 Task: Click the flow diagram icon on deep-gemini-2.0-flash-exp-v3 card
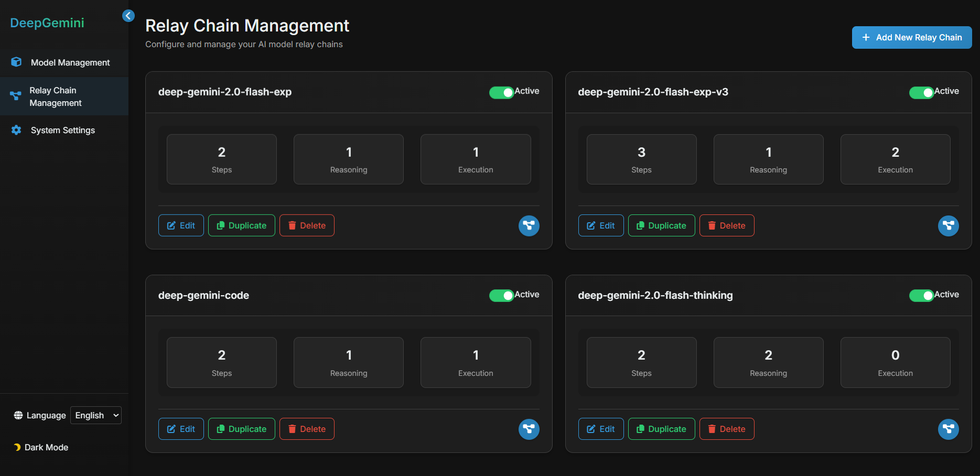coord(948,226)
